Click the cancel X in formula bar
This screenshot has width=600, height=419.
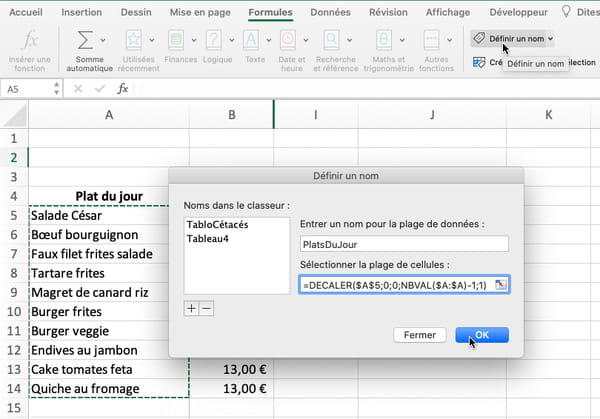pos(78,89)
